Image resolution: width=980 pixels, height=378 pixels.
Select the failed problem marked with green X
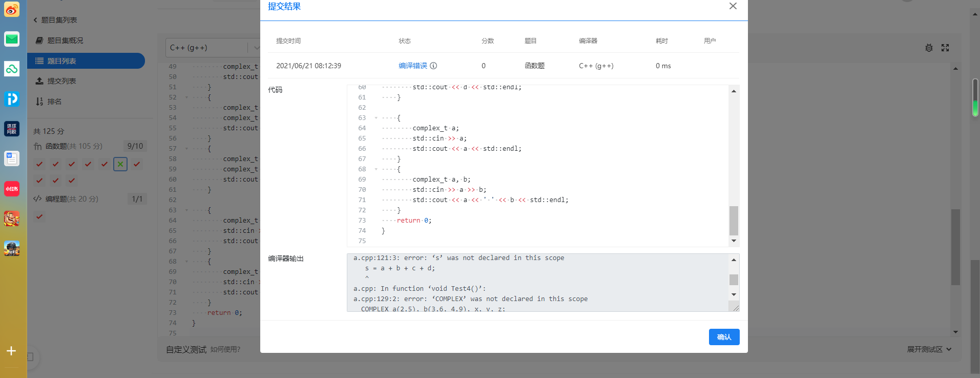(x=120, y=164)
